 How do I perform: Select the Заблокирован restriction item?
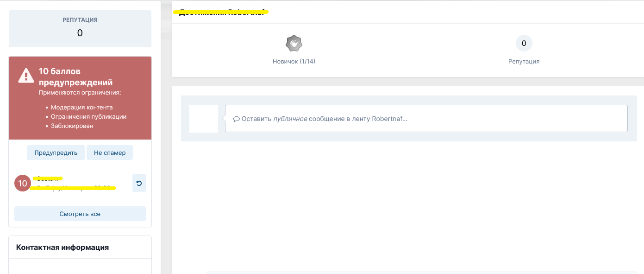tap(72, 126)
